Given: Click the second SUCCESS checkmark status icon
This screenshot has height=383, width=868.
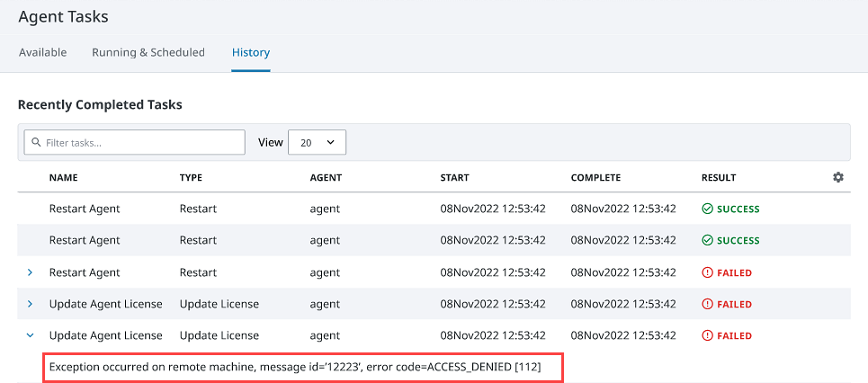Looking at the screenshot, I should 707,241.
